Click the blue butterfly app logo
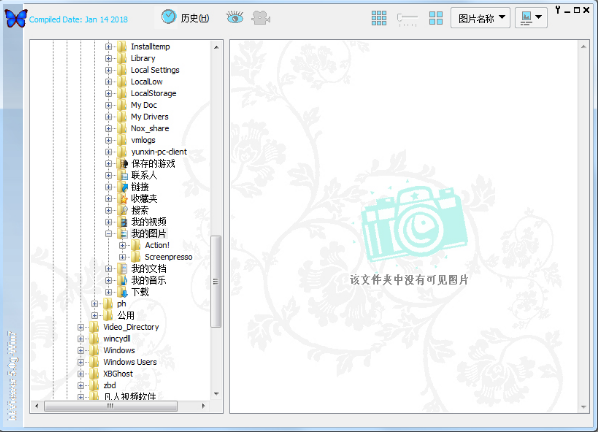 pyautogui.click(x=16, y=18)
